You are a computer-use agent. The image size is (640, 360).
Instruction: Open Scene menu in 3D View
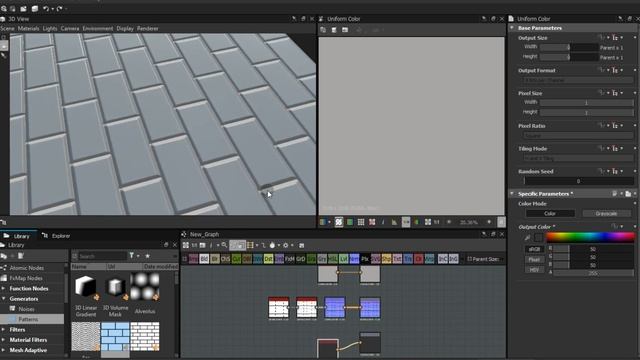pos(7,28)
